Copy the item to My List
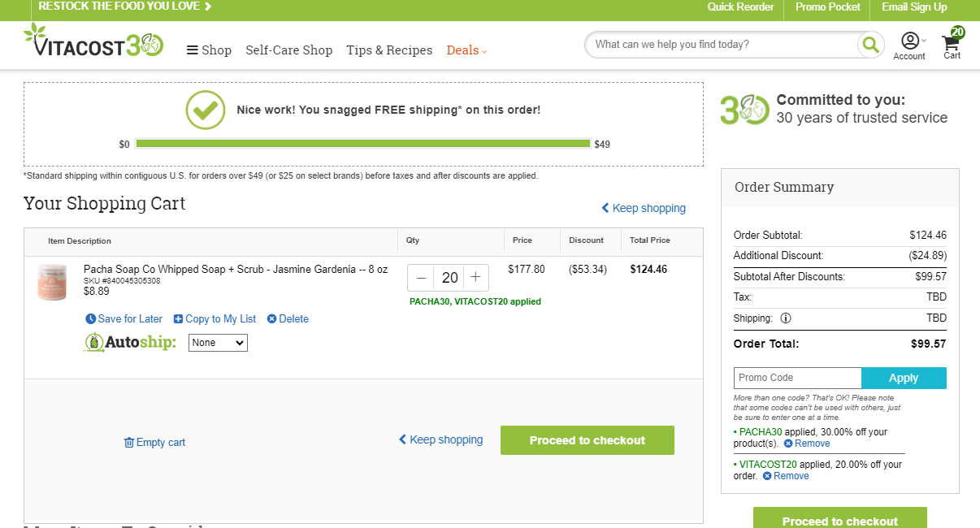Image resolution: width=980 pixels, height=528 pixels. pyautogui.click(x=215, y=319)
